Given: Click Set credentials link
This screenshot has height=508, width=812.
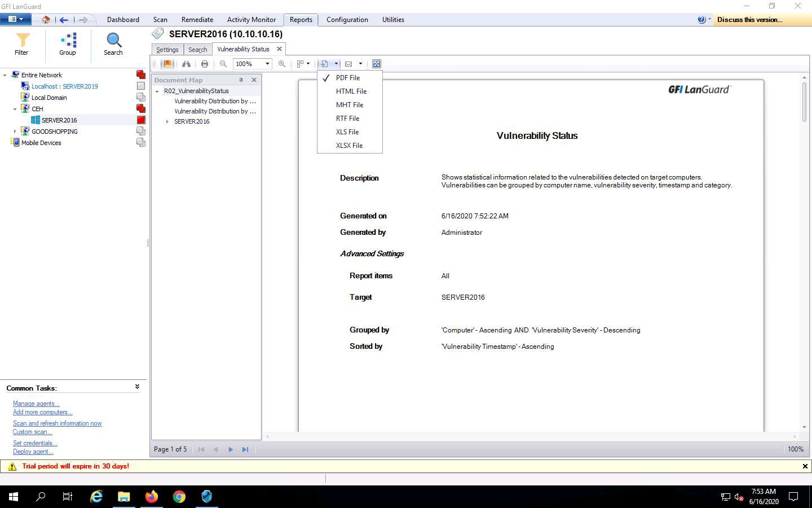Looking at the screenshot, I should [x=35, y=443].
